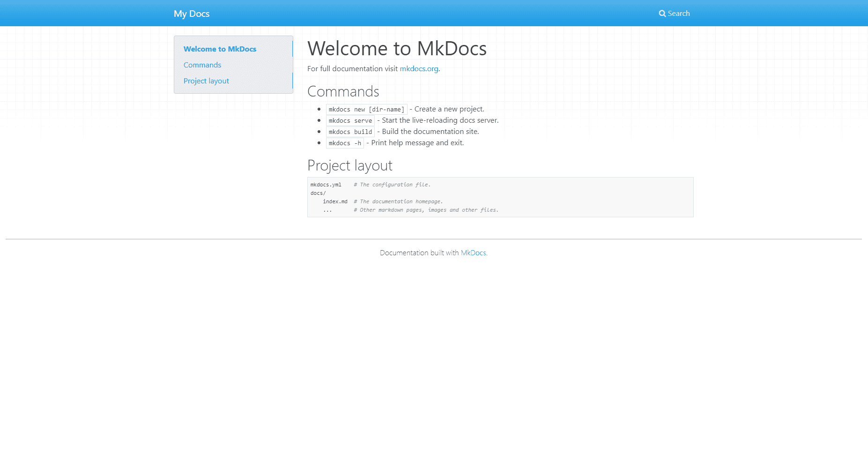
Task: Visit the mkdocs.org link
Action: [x=419, y=68]
